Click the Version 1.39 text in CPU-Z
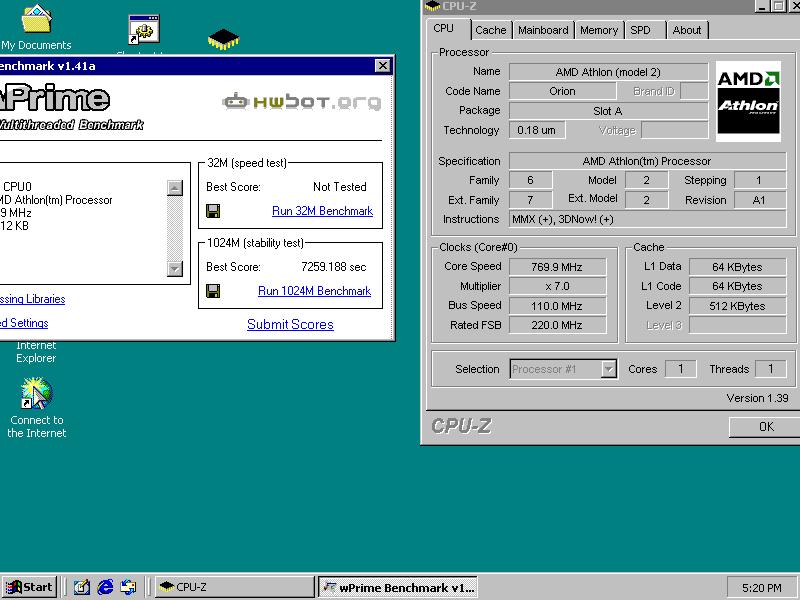Viewport: 800px width, 600px height. pyautogui.click(x=758, y=398)
